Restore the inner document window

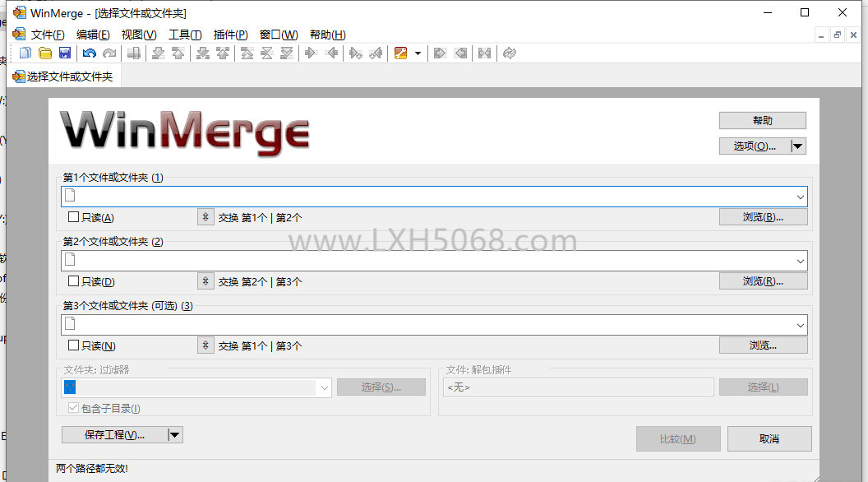pos(837,35)
